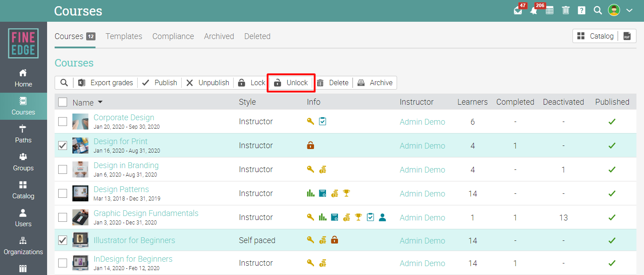Toggle the select-all checkbox in table header

[x=63, y=102]
